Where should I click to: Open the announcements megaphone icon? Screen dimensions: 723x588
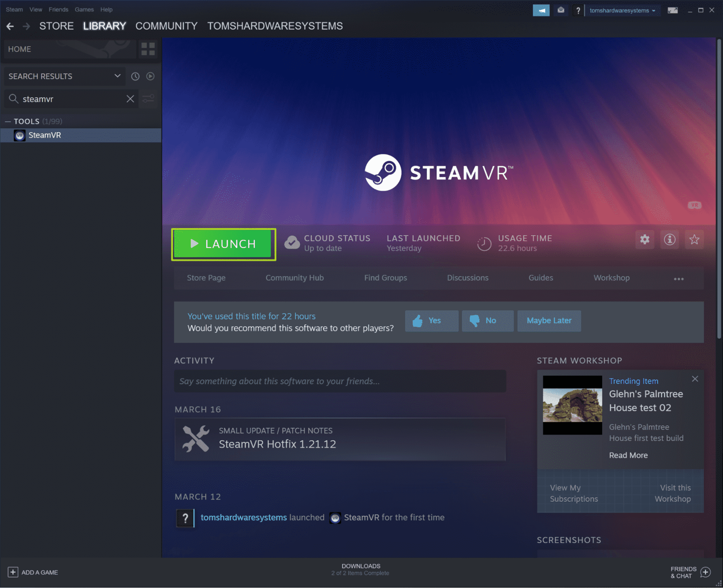(541, 11)
